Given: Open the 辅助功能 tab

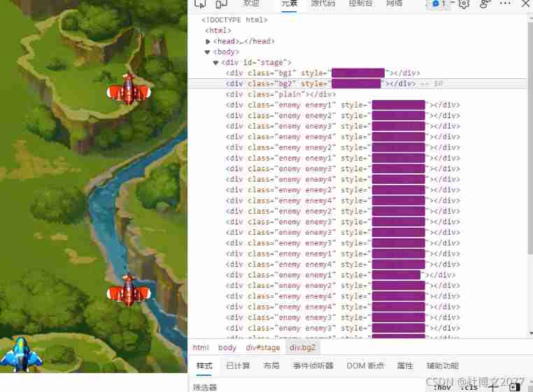Looking at the screenshot, I should click(443, 366).
